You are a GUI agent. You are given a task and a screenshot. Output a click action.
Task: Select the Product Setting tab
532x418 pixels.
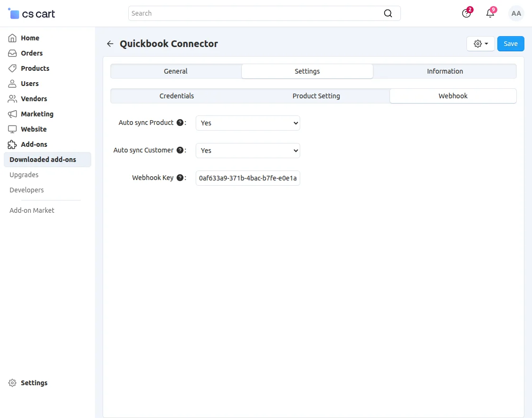coord(316,95)
